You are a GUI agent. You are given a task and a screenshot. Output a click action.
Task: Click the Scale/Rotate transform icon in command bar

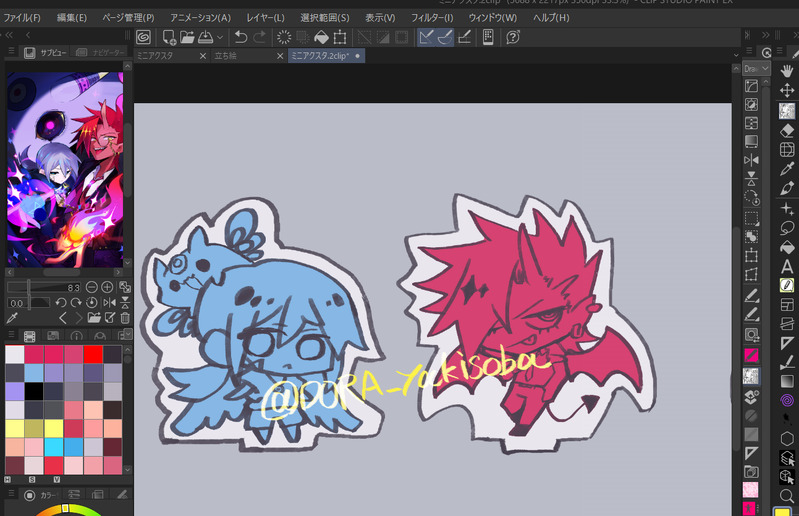[340, 37]
